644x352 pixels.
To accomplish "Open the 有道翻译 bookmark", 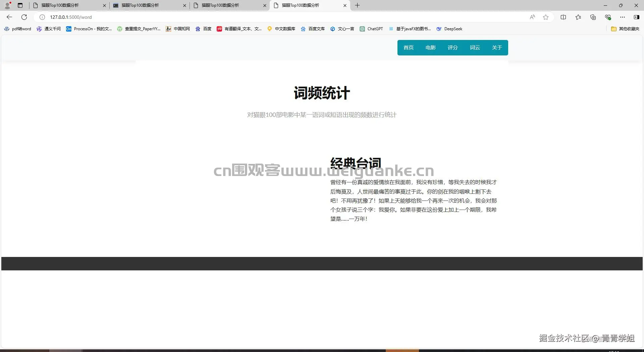I will (x=239, y=29).
